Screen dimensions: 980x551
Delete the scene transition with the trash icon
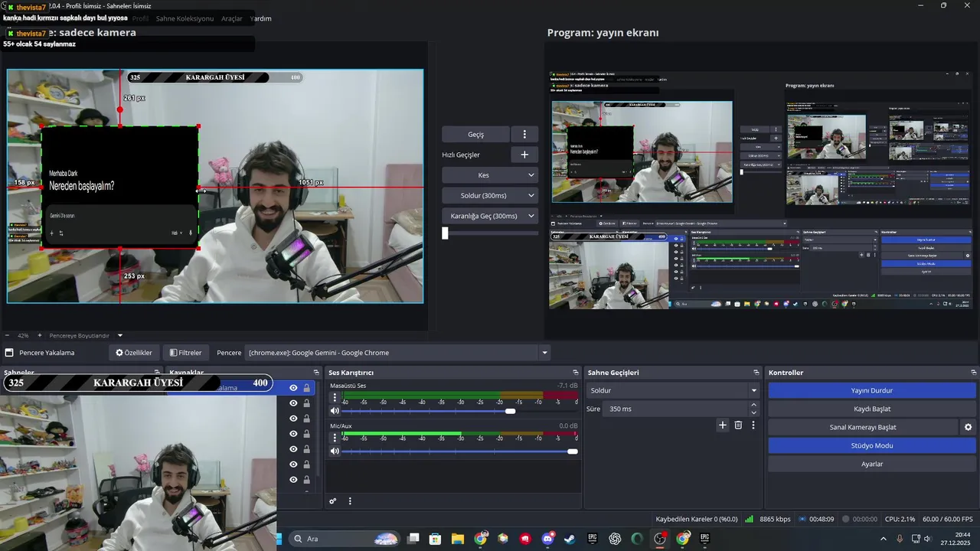click(738, 425)
